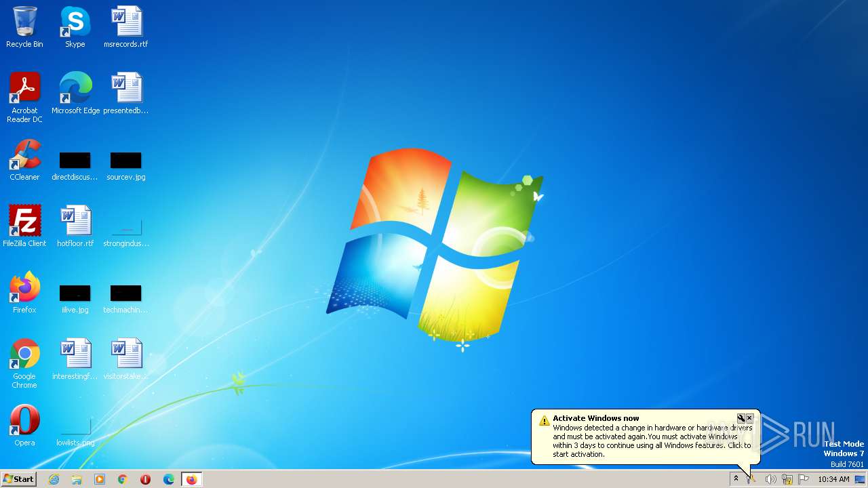Image resolution: width=868 pixels, height=488 pixels.
Task: Close the Activate Windows balloon
Action: 749,418
